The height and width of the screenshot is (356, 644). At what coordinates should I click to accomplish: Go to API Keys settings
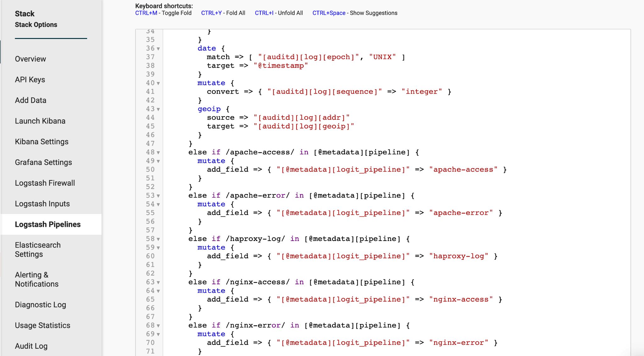30,80
